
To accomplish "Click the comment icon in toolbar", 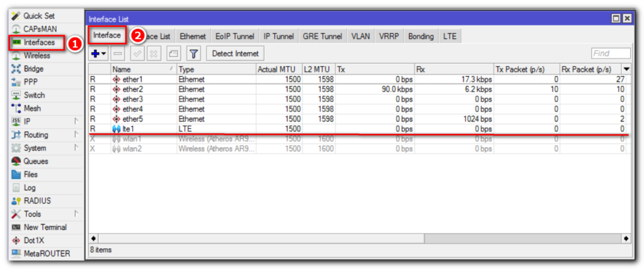I will pyautogui.click(x=174, y=54).
